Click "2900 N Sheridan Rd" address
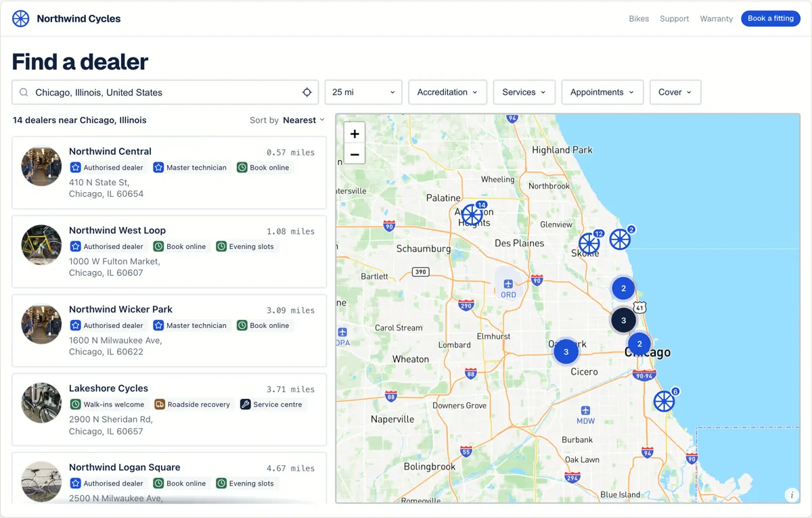The image size is (812, 518). (x=111, y=420)
